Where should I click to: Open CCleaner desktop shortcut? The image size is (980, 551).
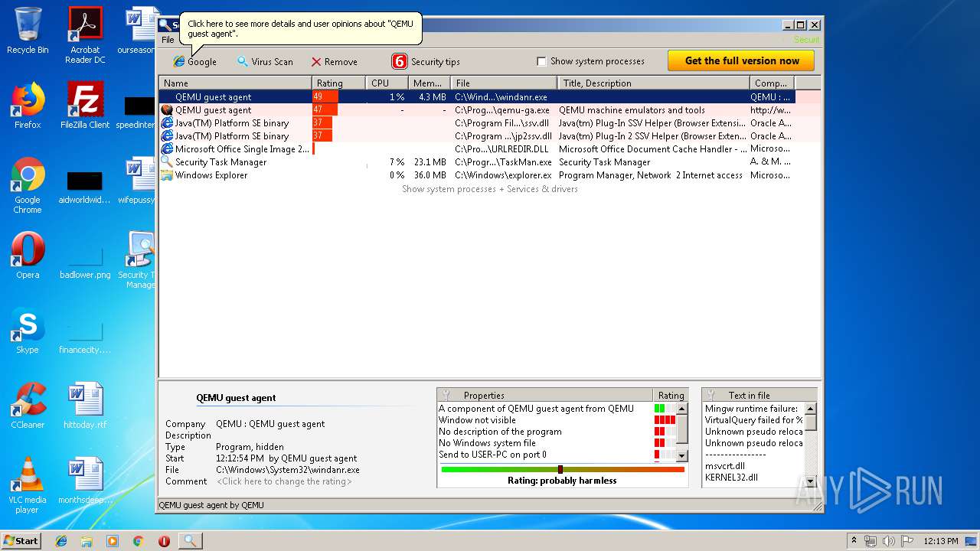[28, 406]
